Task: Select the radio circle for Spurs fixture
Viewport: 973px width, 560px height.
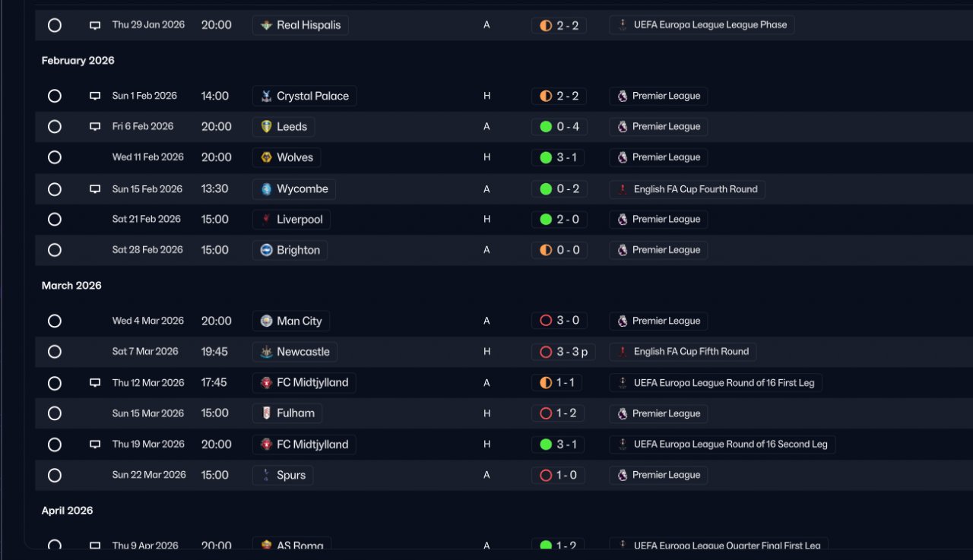Action: click(x=55, y=476)
